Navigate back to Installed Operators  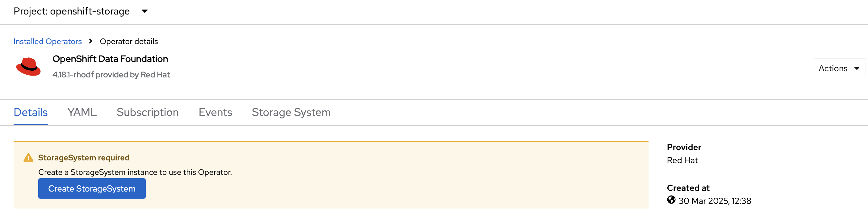click(x=48, y=41)
